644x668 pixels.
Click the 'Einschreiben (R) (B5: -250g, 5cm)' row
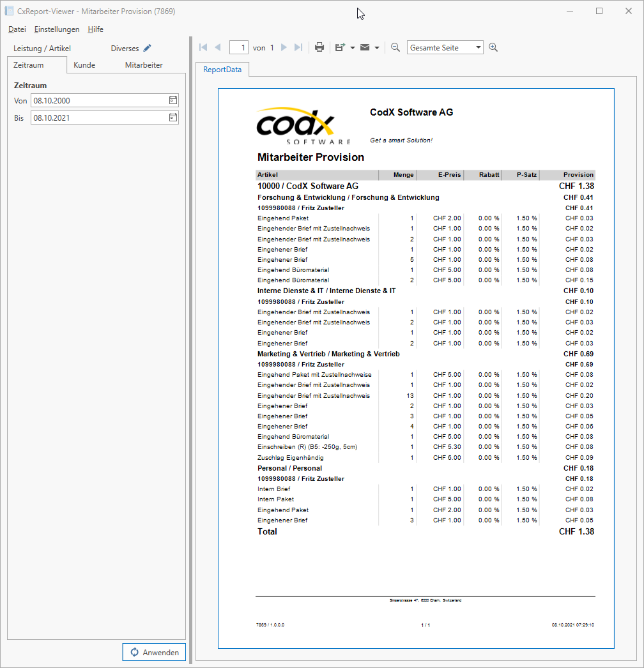pyautogui.click(x=425, y=447)
